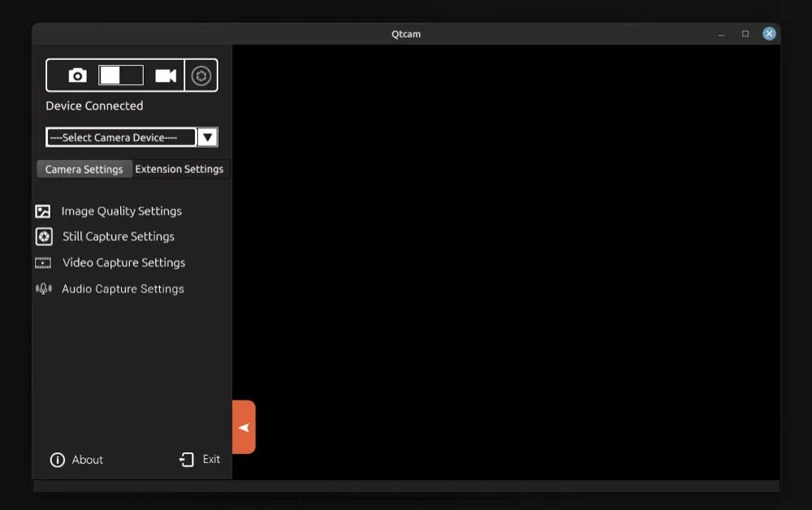The image size is (812, 510).
Task: Close the Qtcam window
Action: click(x=768, y=33)
